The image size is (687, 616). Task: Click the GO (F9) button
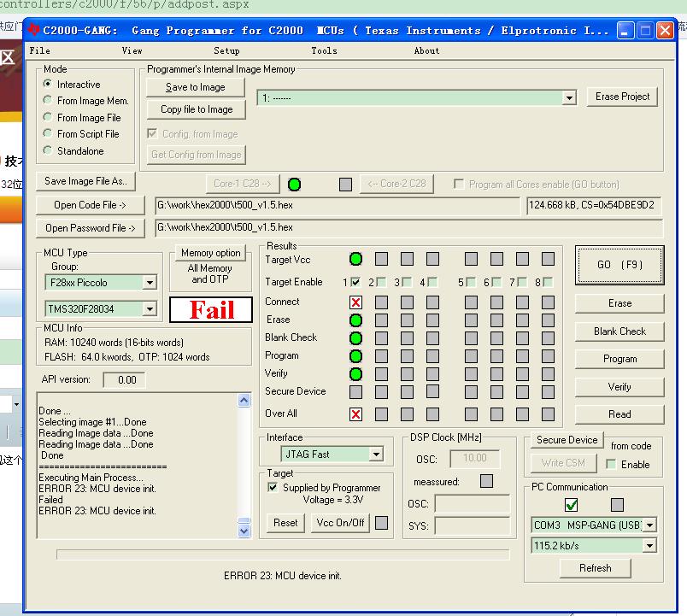pyautogui.click(x=619, y=265)
